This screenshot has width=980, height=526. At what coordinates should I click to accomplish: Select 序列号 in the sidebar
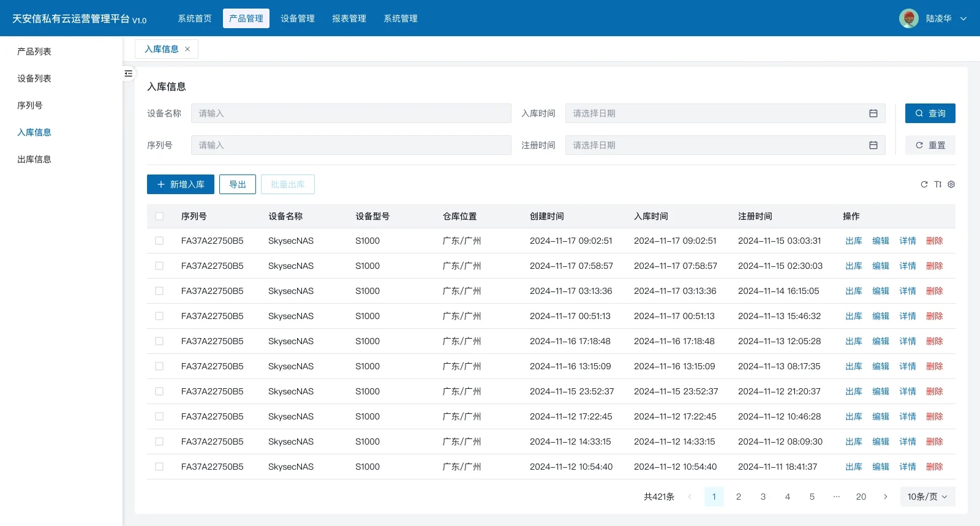pyautogui.click(x=30, y=105)
